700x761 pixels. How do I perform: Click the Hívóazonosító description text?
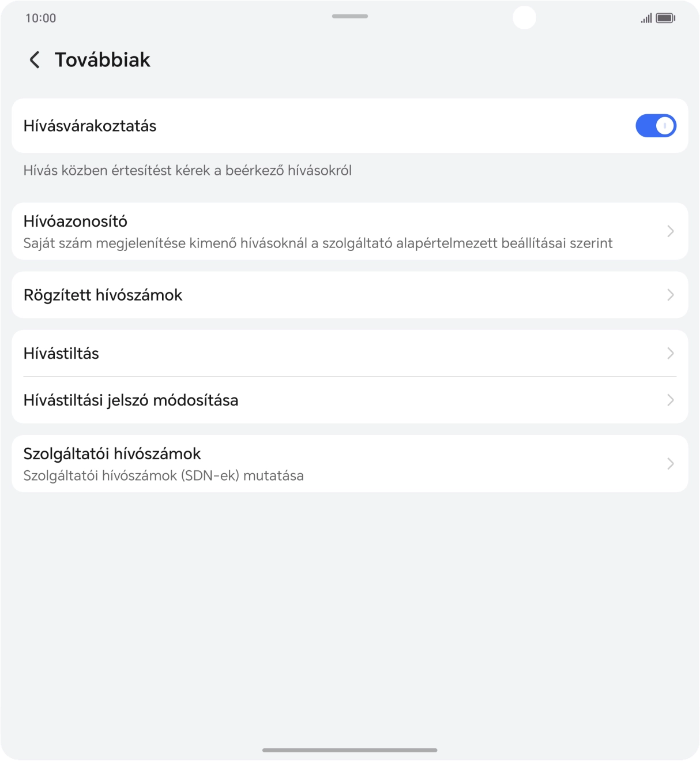(318, 243)
